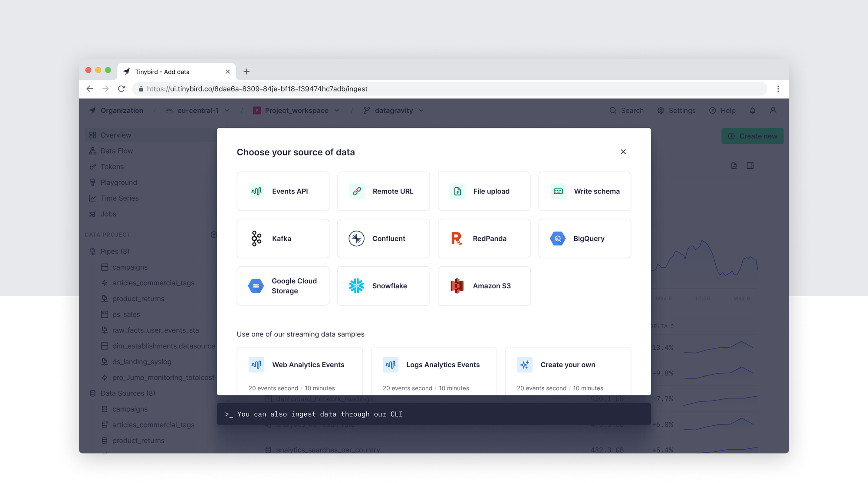Image resolution: width=868 pixels, height=483 pixels.
Task: Choose the File upload option
Action: 484,191
